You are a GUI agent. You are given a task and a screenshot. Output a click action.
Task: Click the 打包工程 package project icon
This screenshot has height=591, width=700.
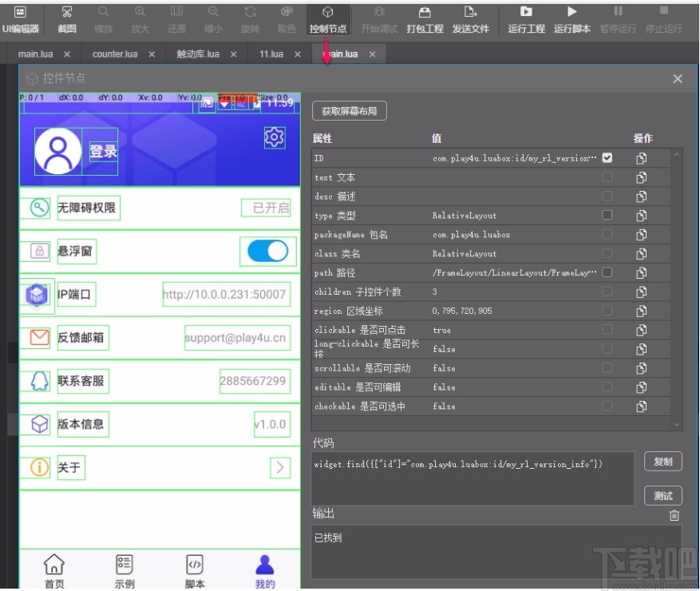pos(426,20)
